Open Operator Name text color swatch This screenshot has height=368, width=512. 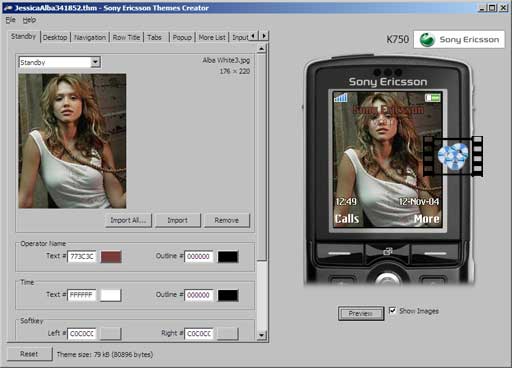click(x=111, y=257)
